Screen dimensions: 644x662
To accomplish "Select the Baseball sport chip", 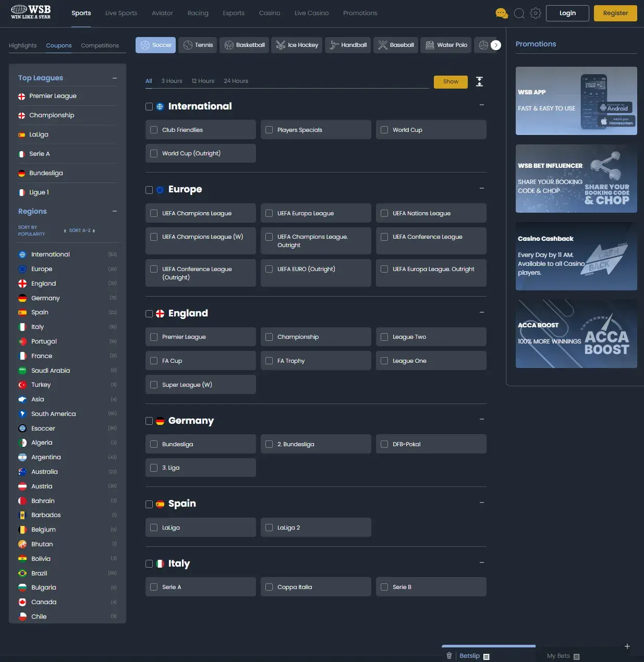I will (396, 45).
